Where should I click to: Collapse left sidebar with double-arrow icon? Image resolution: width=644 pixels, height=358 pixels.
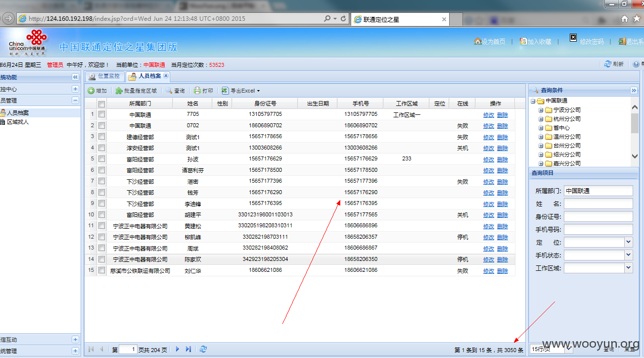click(x=75, y=77)
